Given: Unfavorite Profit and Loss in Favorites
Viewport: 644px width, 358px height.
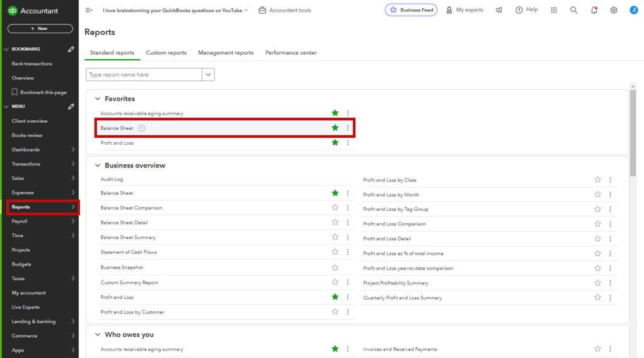Looking at the screenshot, I should 335,143.
